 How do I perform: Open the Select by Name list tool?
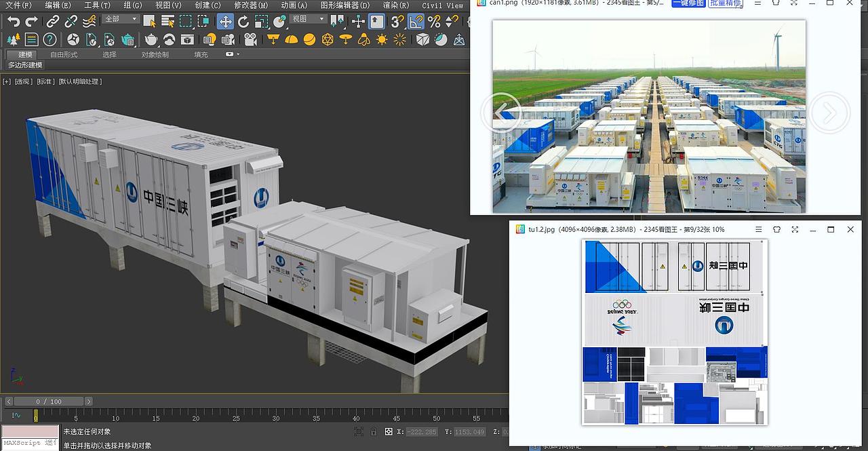click(x=168, y=21)
